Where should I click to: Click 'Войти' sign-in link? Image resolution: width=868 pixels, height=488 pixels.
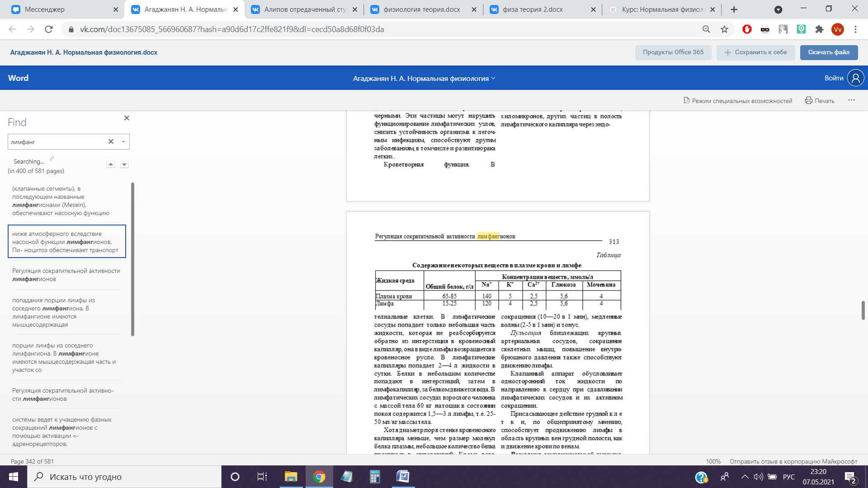click(x=834, y=78)
